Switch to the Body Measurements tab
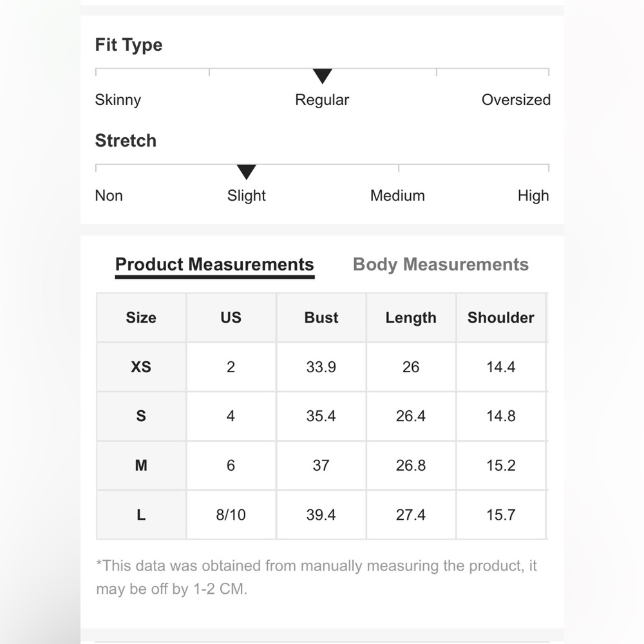The width and height of the screenshot is (644, 644). (440, 265)
